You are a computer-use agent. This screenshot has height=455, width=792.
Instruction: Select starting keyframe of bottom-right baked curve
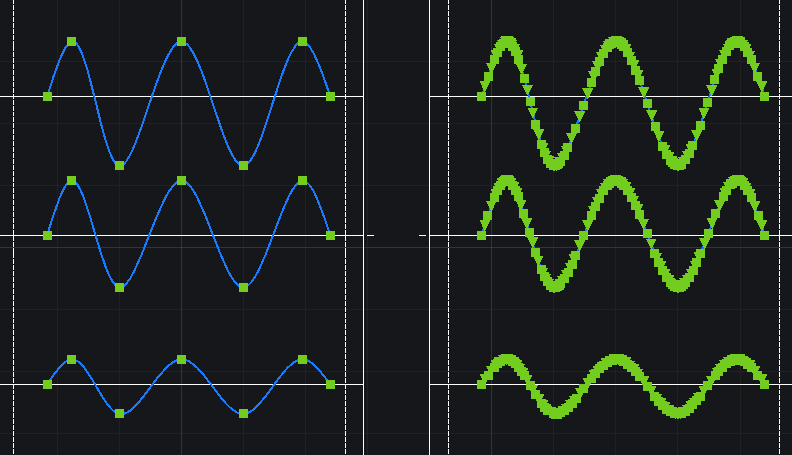(x=482, y=384)
